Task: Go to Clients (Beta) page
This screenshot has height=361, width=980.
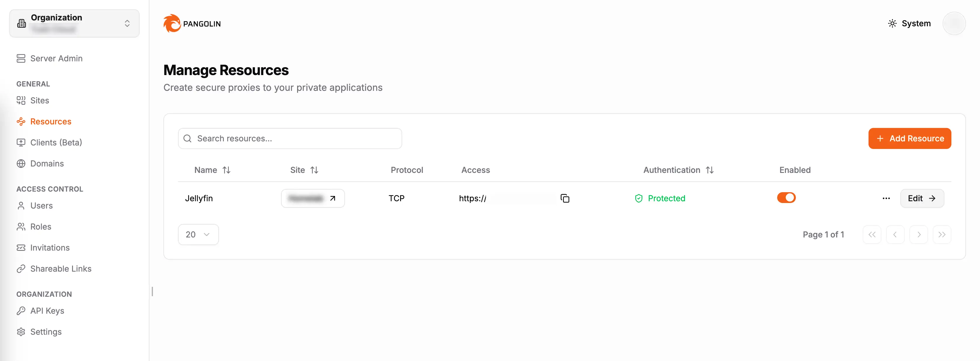Action: [x=56, y=142]
